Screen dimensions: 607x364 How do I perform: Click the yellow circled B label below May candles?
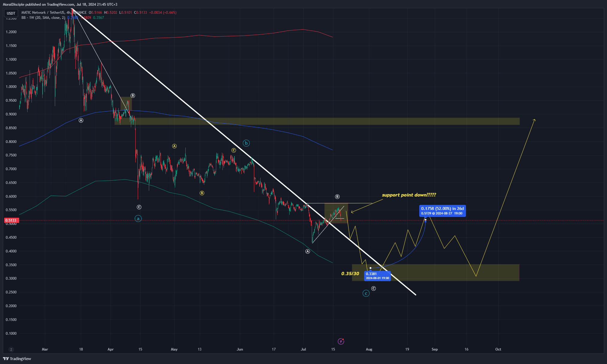pos(202,193)
